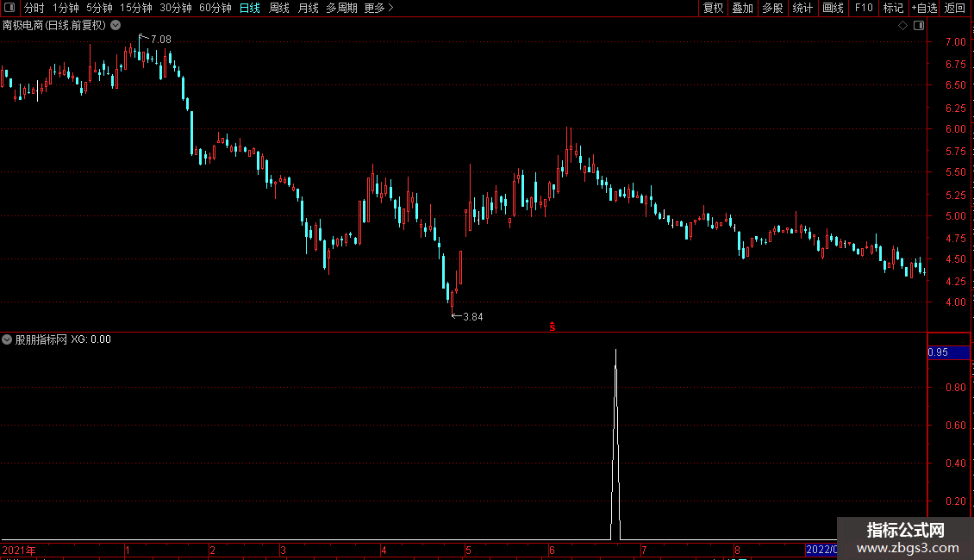Viewport: 974px width, 560px height.
Task: Expand the 更多 periods menu
Action: (379, 8)
